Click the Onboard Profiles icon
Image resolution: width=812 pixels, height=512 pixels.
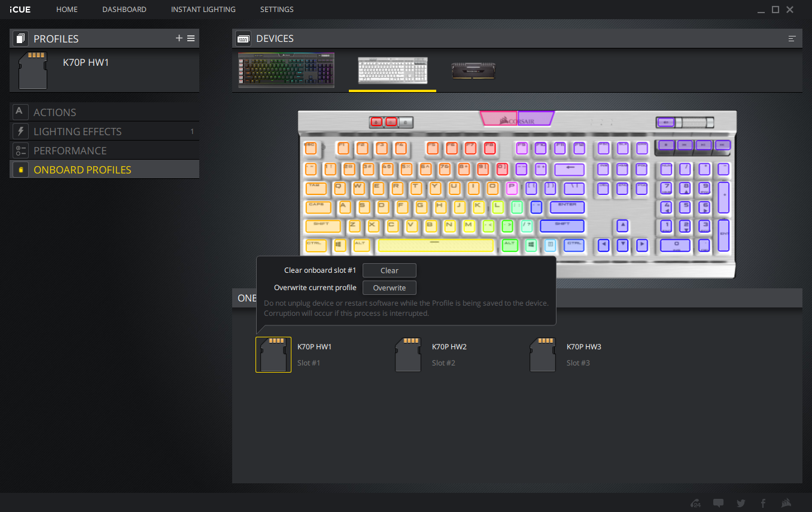pyautogui.click(x=20, y=169)
